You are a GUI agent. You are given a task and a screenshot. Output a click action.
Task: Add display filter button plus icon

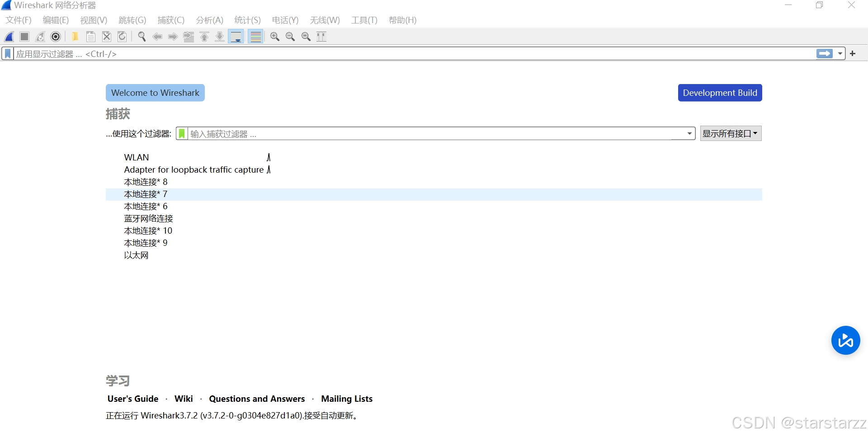(853, 54)
